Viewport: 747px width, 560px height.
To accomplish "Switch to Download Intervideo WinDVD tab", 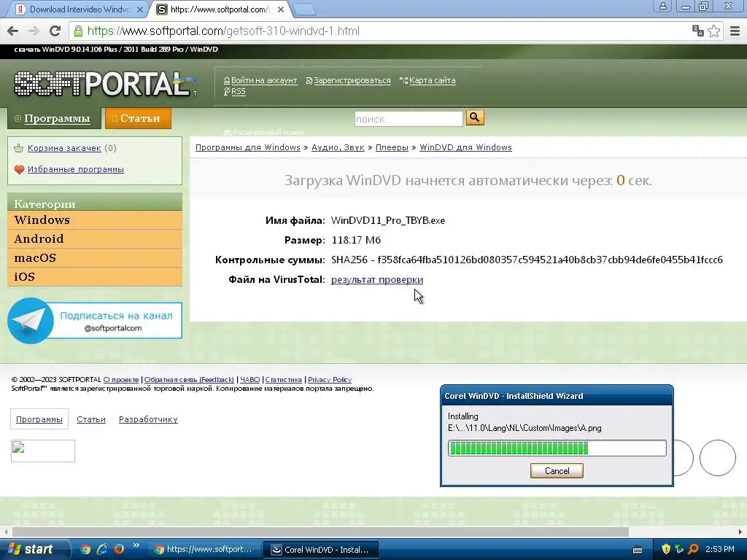I will (79, 9).
